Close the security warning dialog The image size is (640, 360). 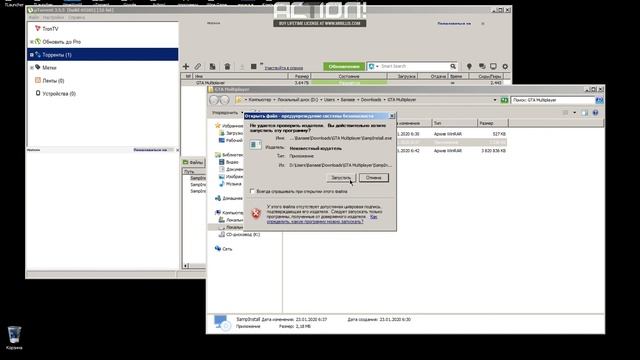click(392, 116)
